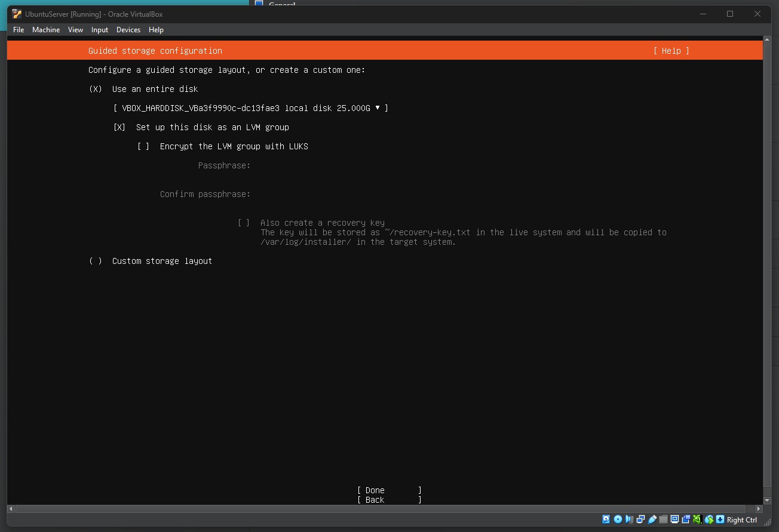The width and height of the screenshot is (779, 532).
Task: Check the Also create a recovery key option
Action: coord(243,222)
